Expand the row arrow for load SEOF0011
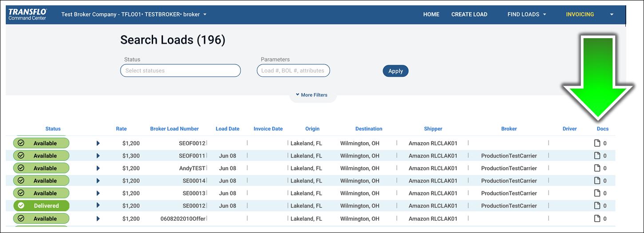This screenshot has height=233, width=644. pos(98,156)
